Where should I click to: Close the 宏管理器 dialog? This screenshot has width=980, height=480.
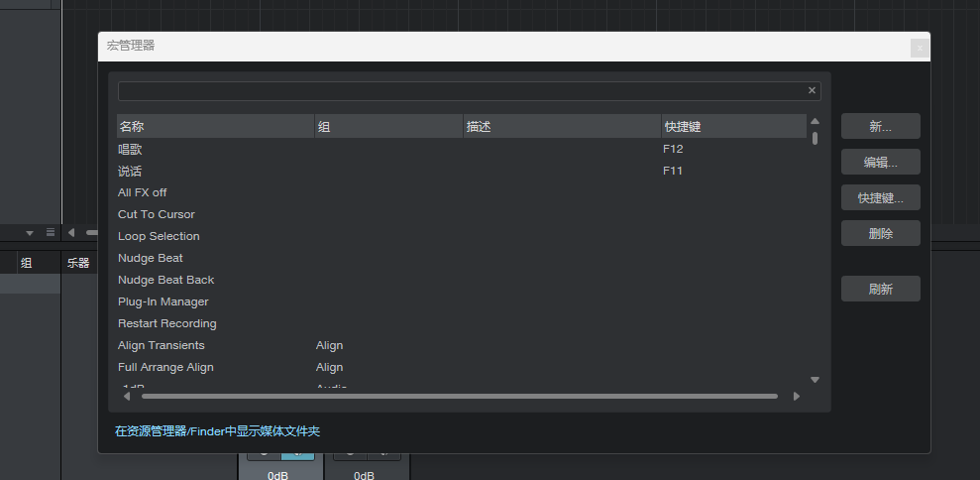[920, 48]
